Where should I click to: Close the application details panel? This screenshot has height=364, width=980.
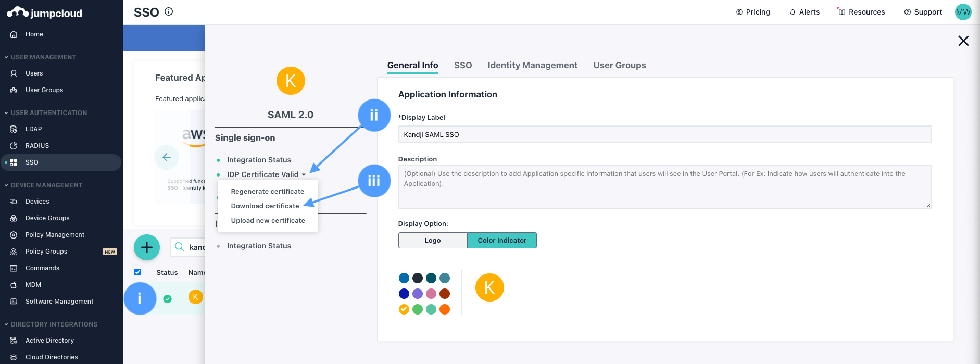tap(963, 41)
